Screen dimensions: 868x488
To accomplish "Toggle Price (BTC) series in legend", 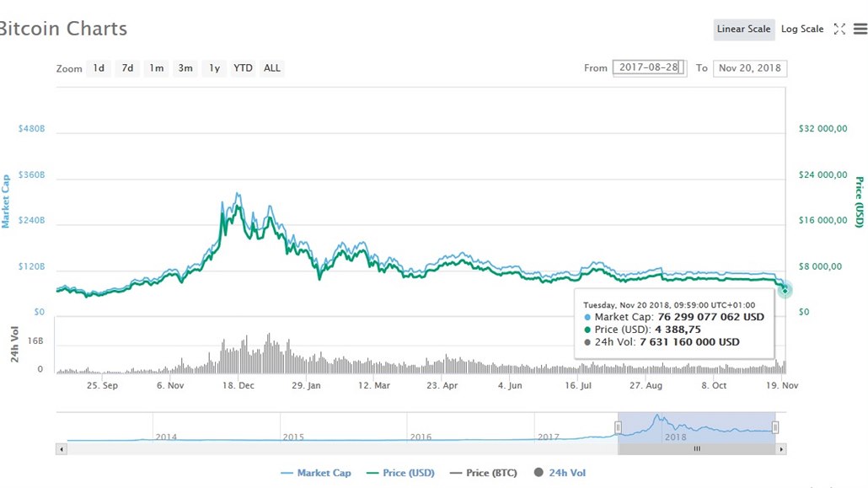I will pyautogui.click(x=483, y=473).
